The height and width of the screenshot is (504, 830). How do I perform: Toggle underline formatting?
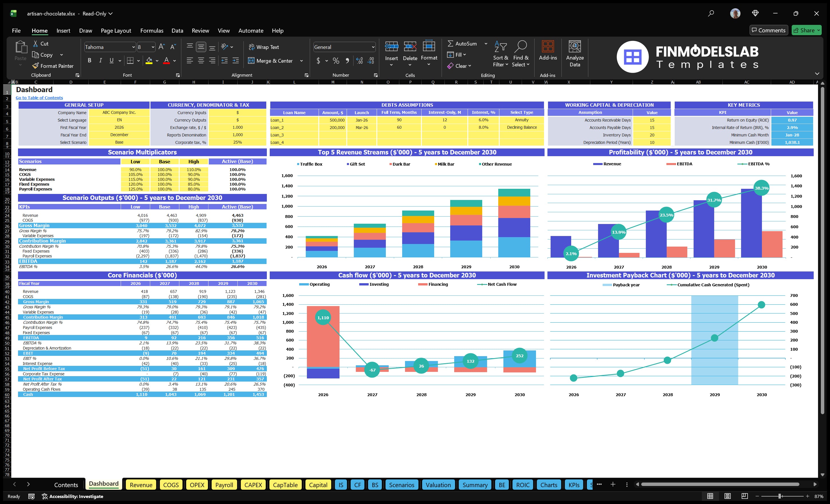(111, 60)
